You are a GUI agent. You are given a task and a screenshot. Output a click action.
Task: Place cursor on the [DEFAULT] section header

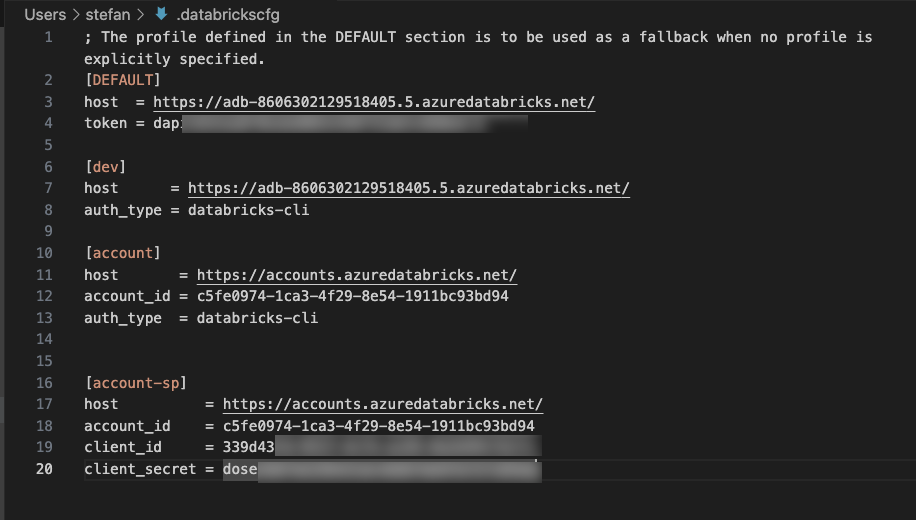click(122, 80)
